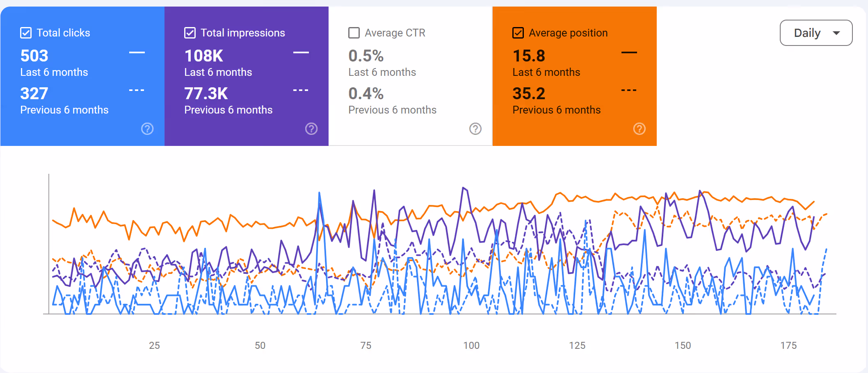Uncheck the Total clicks checkbox

pos(26,33)
